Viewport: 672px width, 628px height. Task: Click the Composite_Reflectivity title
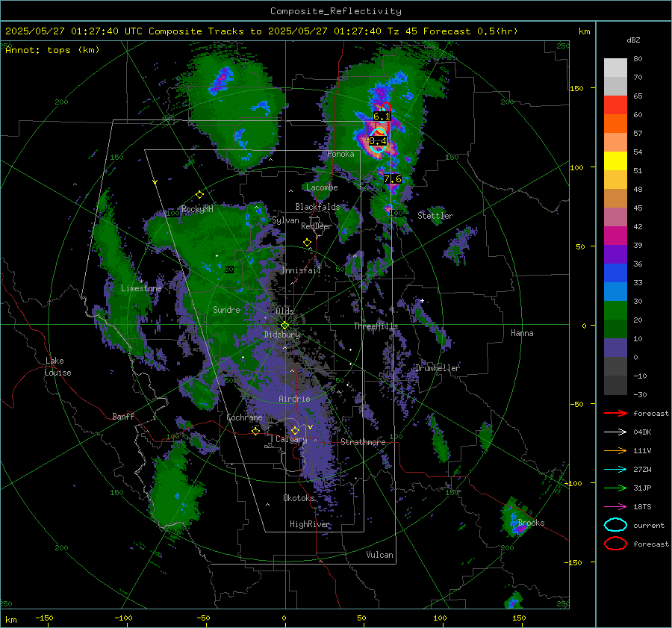336,11
